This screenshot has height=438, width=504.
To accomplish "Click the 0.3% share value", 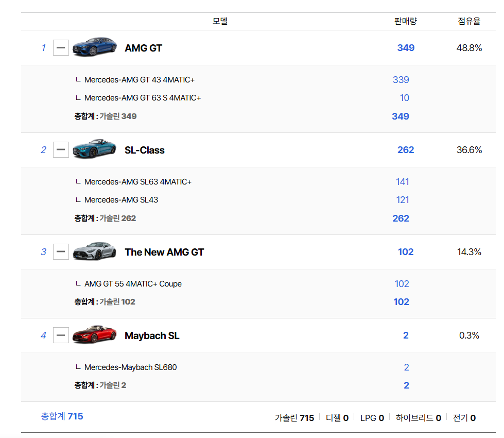I will [x=470, y=335].
